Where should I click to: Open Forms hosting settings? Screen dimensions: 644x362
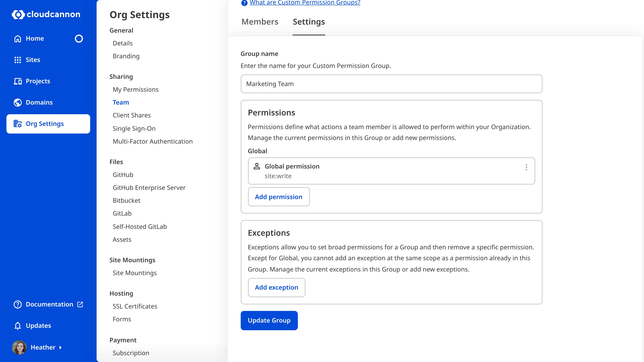[122, 319]
